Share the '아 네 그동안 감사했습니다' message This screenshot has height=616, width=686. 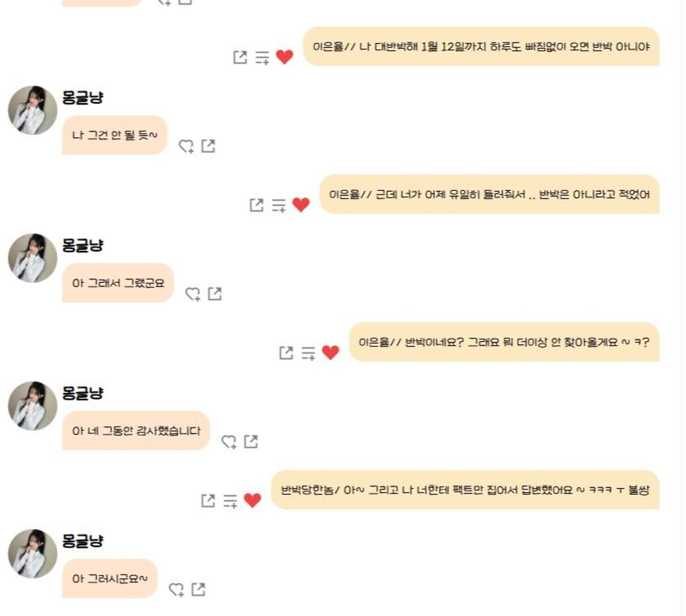252,441
